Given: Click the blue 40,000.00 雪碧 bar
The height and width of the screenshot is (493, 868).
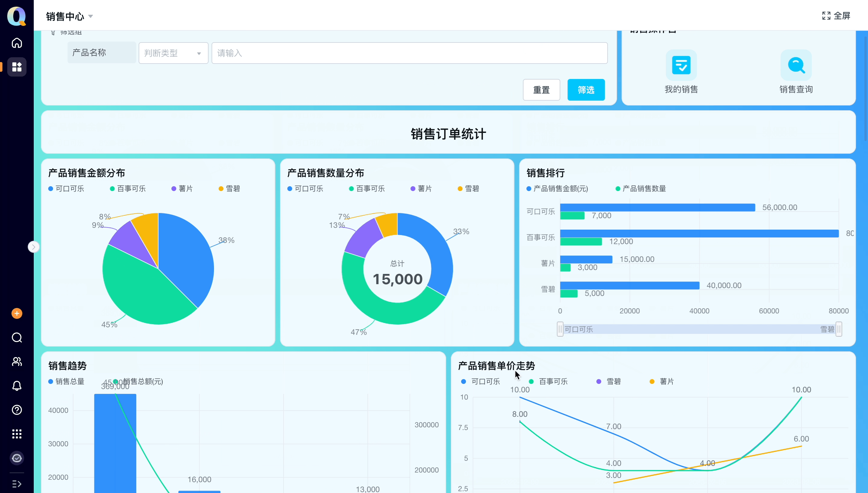Looking at the screenshot, I should click(x=630, y=285).
